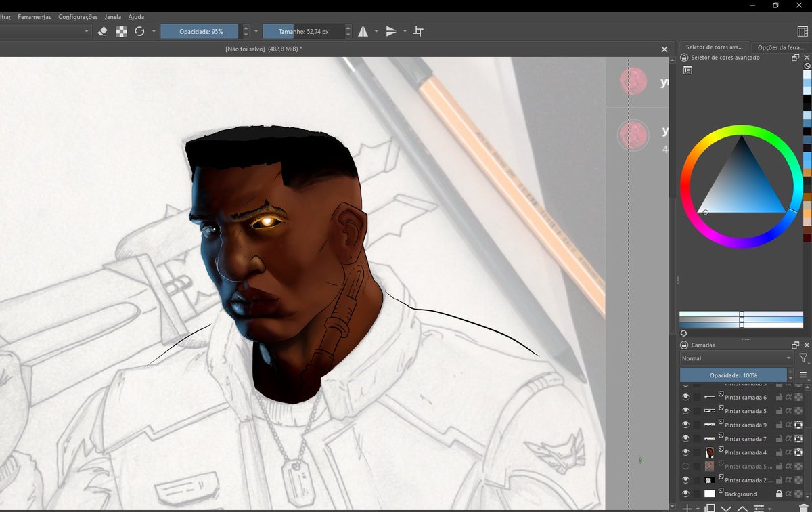812x512 pixels.
Task: Open color selector settings icon
Action: click(687, 70)
